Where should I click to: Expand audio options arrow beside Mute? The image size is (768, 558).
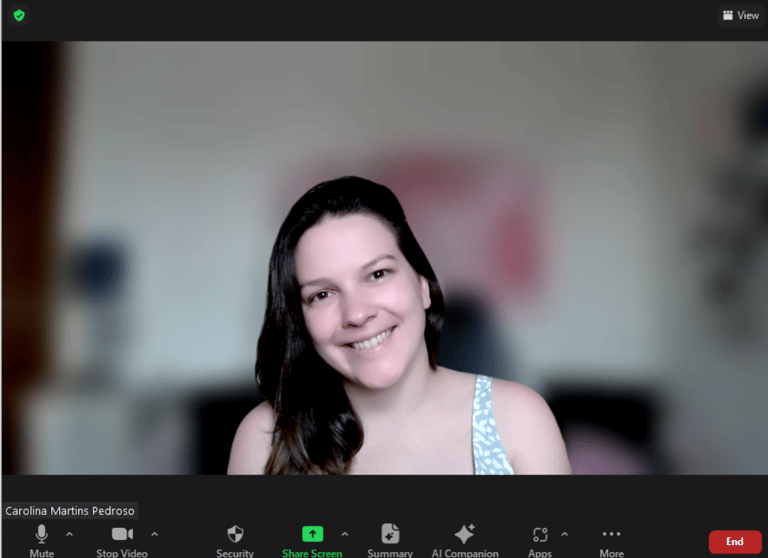point(70,534)
